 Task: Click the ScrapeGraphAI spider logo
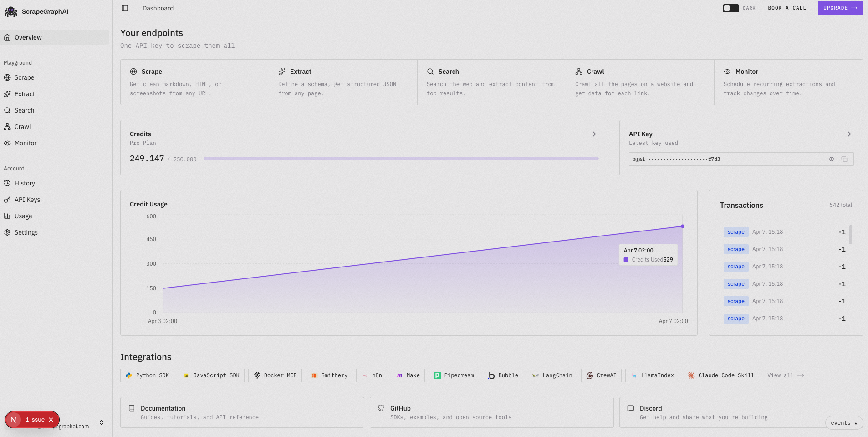click(x=11, y=12)
